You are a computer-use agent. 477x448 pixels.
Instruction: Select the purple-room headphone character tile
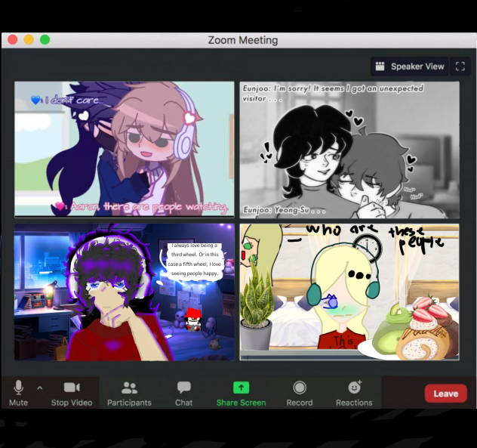(x=125, y=292)
